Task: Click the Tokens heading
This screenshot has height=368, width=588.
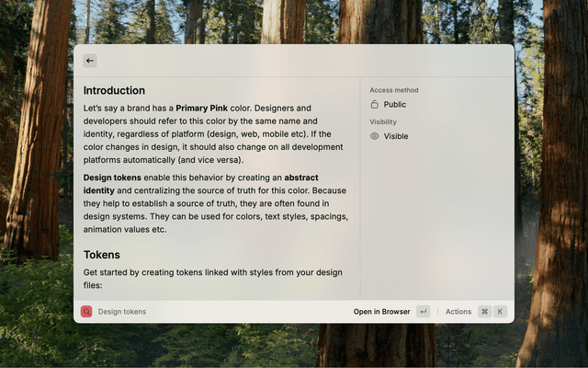Action: point(101,255)
